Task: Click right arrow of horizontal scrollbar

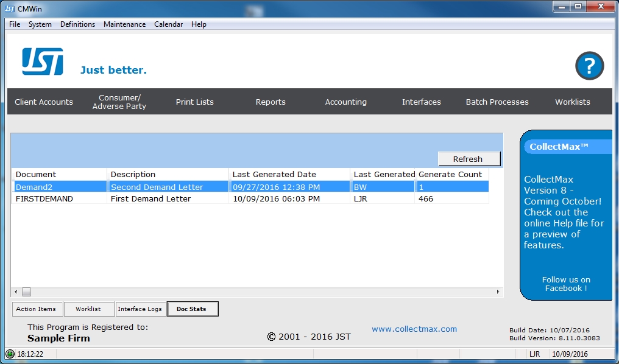Action: coord(498,292)
